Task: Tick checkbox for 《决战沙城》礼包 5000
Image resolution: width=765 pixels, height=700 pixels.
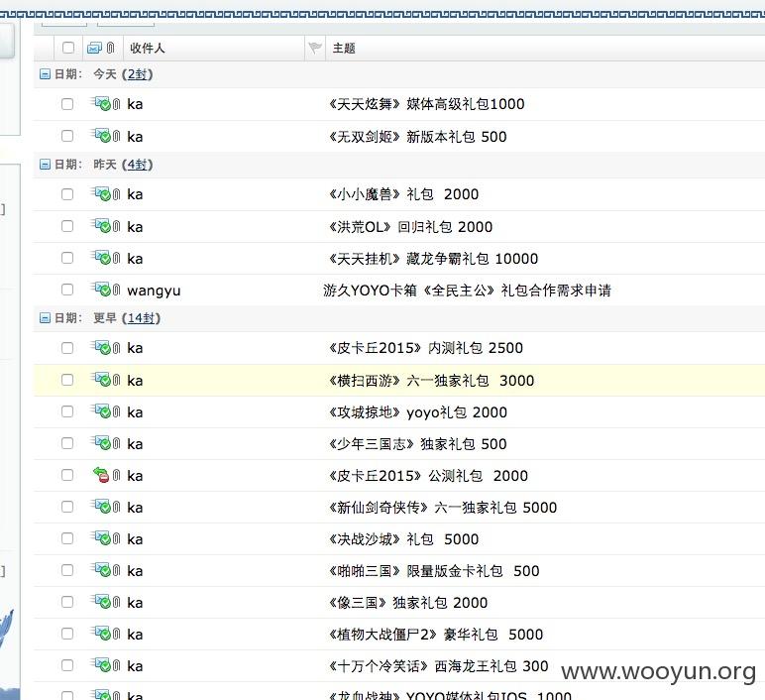Action: point(67,538)
